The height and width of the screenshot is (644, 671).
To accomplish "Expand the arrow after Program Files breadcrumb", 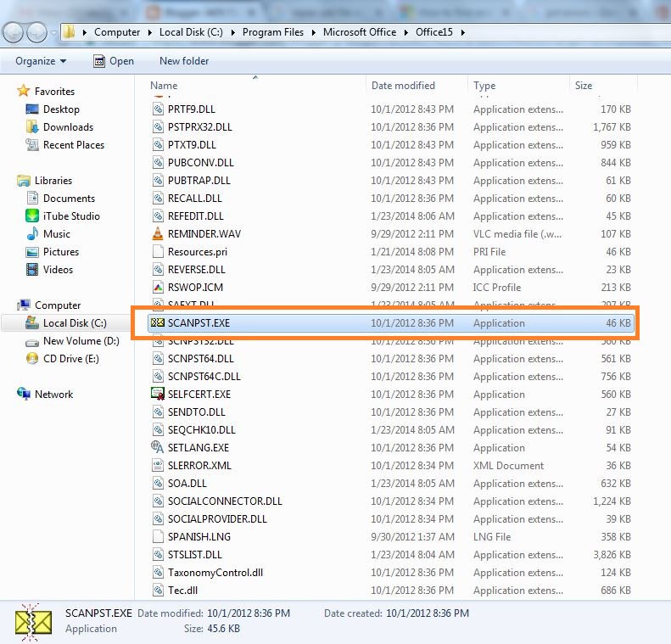I will [314, 32].
